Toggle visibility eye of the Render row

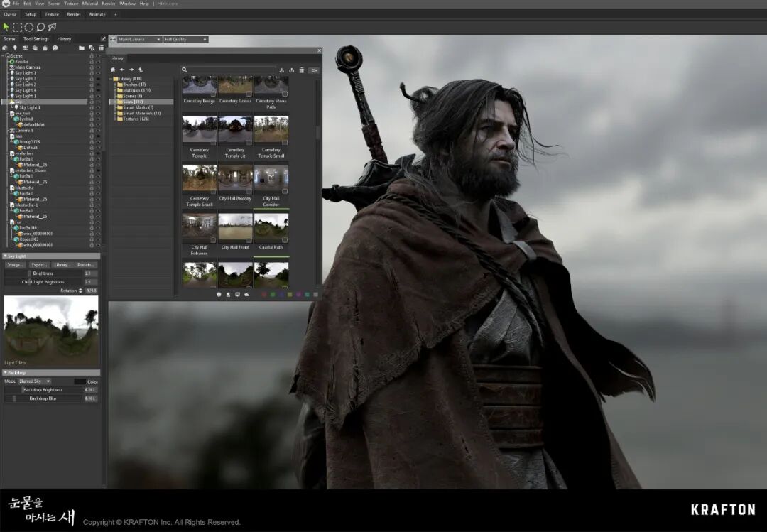pos(98,62)
